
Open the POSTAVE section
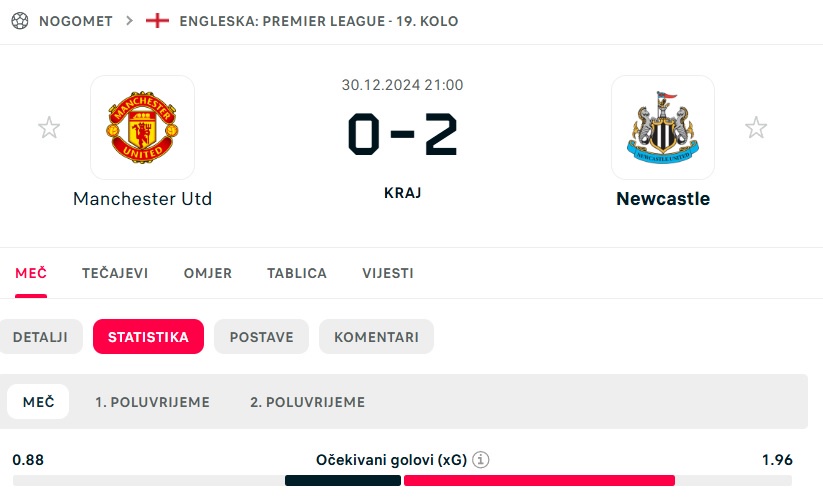pos(262,337)
